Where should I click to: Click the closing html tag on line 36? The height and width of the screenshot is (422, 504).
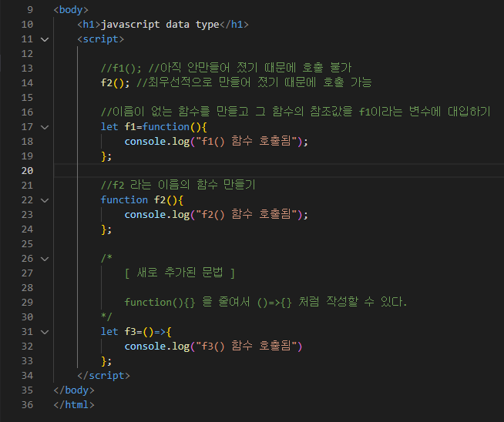[74, 405]
